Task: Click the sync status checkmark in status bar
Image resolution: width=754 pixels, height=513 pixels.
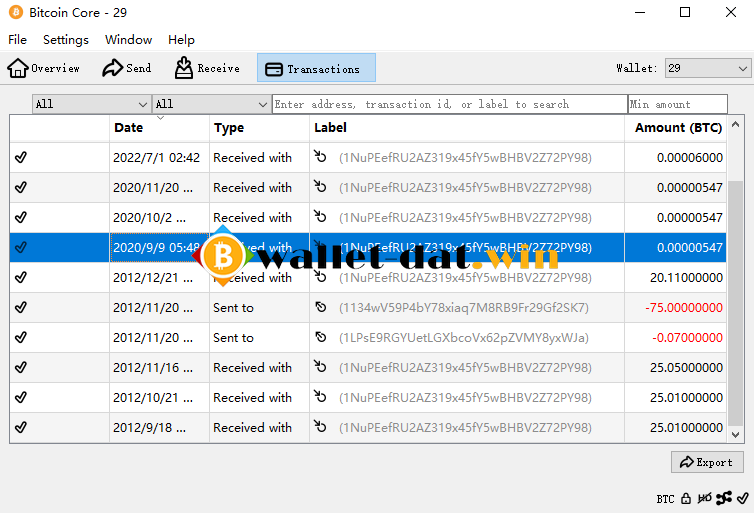Action: [x=743, y=499]
